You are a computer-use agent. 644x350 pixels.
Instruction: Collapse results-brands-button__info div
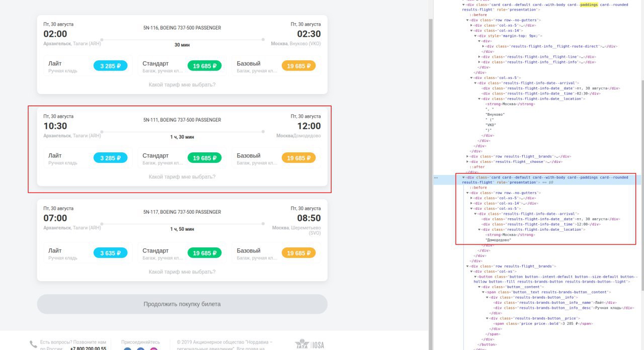click(x=488, y=297)
